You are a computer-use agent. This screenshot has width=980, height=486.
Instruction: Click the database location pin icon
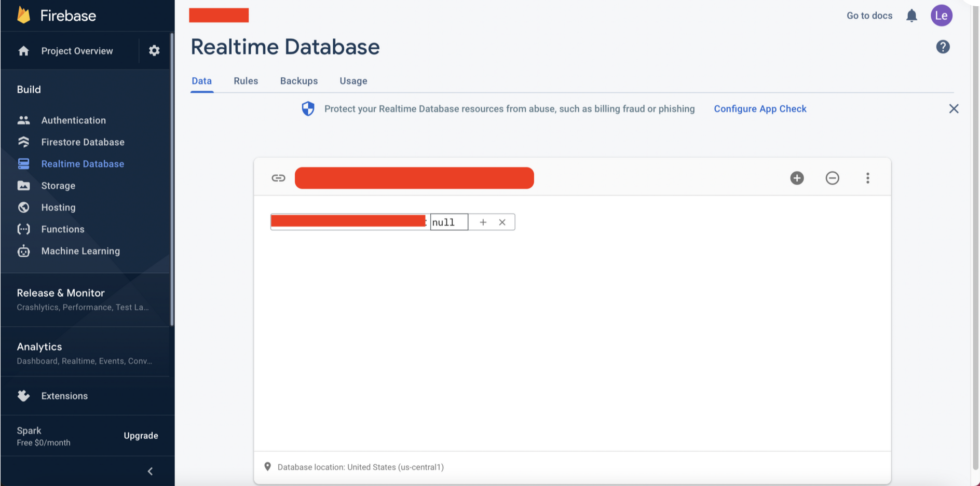point(267,467)
